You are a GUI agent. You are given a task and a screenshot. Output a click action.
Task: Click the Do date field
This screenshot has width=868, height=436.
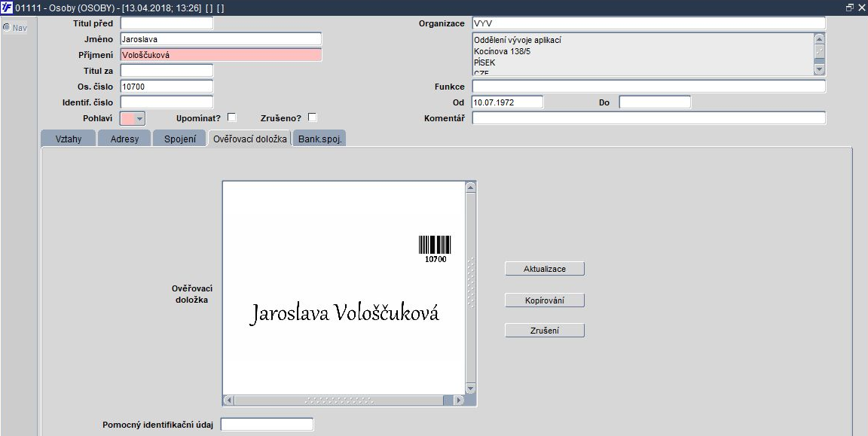coord(655,102)
